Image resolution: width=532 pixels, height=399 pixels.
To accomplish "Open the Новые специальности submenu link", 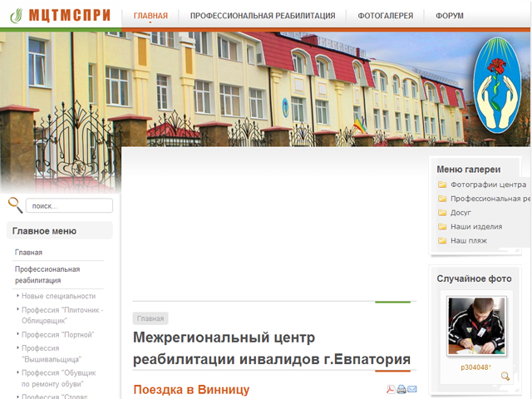I will (x=59, y=296).
